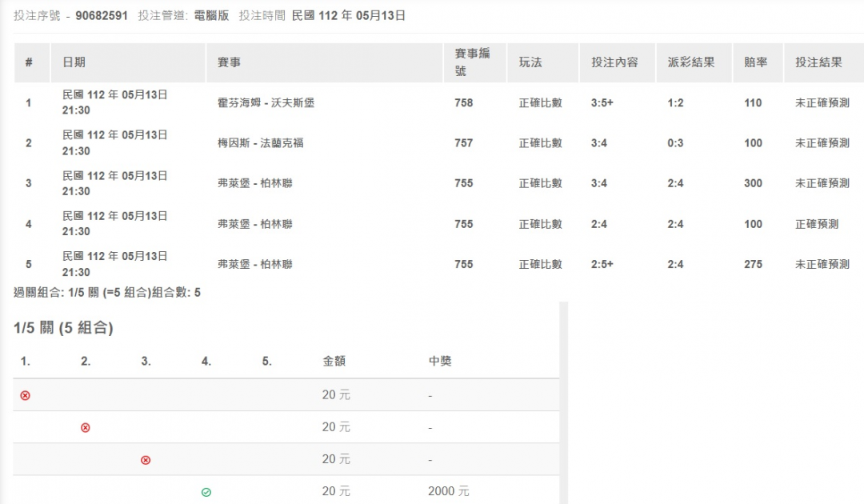Click the 2000 元 winning amount

coord(449,491)
